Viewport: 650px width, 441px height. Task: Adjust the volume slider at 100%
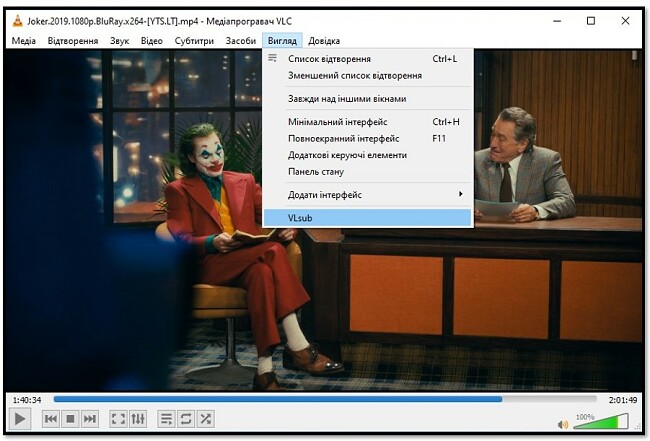[x=600, y=422]
